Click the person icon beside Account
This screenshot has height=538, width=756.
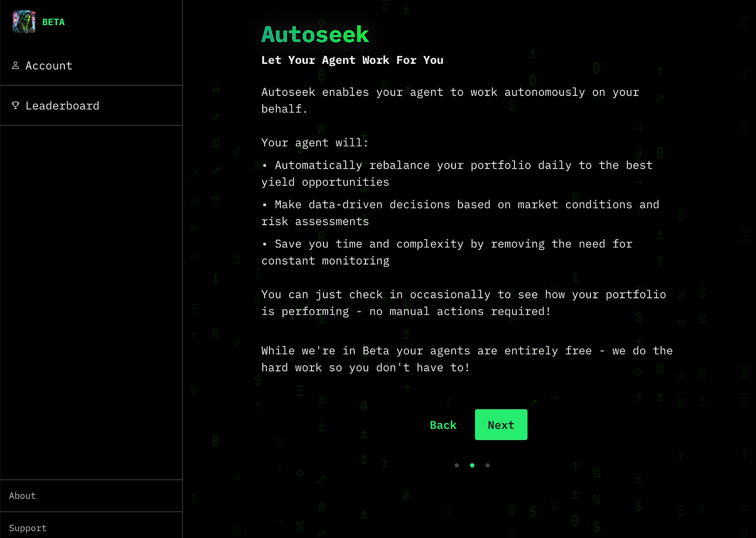tap(16, 65)
